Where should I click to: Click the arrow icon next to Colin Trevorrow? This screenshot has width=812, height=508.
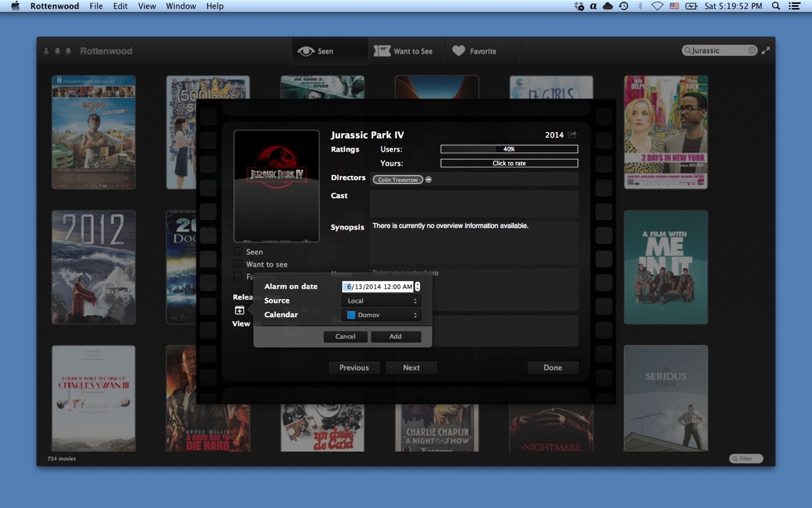coord(428,179)
